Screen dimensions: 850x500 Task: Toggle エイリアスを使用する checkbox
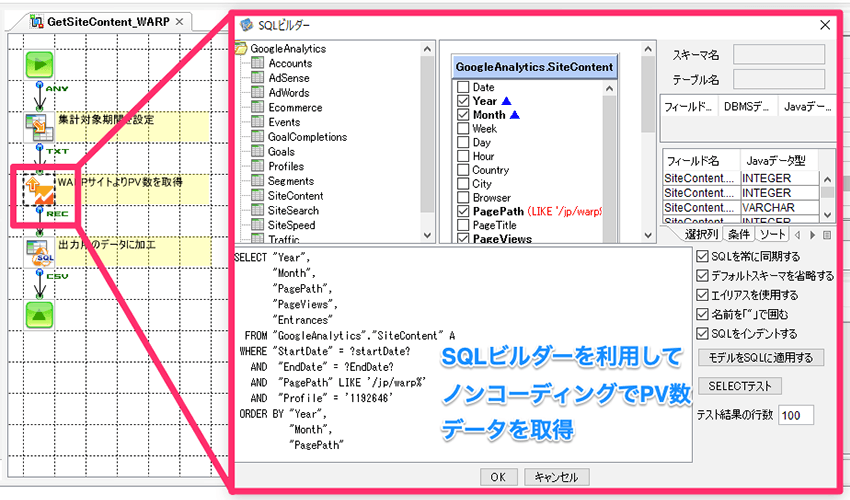pos(703,295)
